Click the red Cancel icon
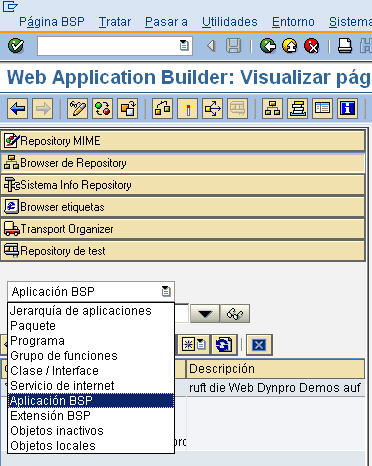The height and width of the screenshot is (466, 372). click(312, 46)
